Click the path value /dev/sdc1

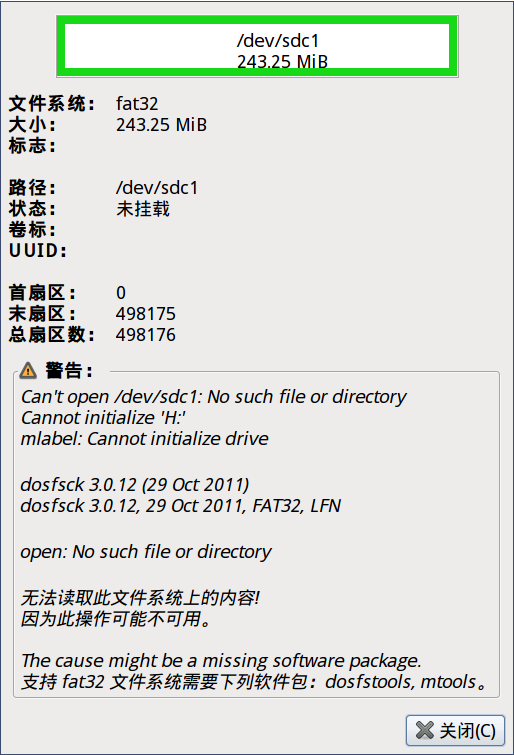pyautogui.click(x=157, y=188)
